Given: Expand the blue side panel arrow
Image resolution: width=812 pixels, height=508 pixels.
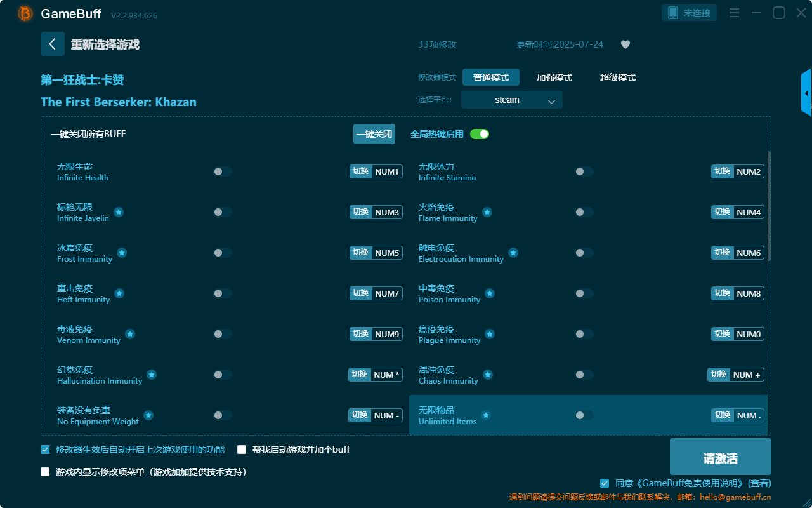Looking at the screenshot, I should (806, 93).
